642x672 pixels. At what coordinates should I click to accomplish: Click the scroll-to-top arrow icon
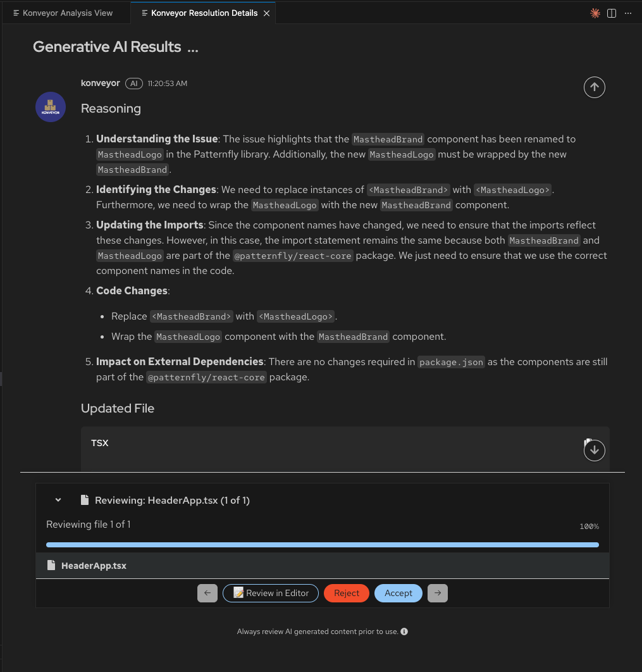pos(594,87)
